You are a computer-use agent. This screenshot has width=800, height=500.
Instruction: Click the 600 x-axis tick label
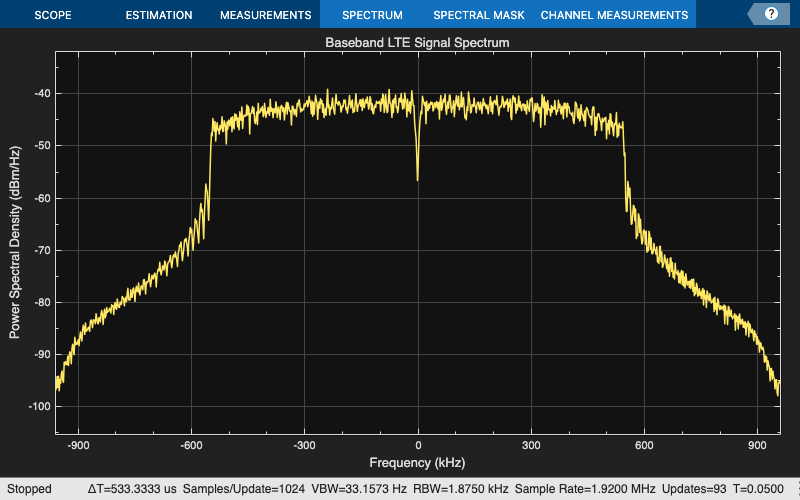tap(644, 445)
